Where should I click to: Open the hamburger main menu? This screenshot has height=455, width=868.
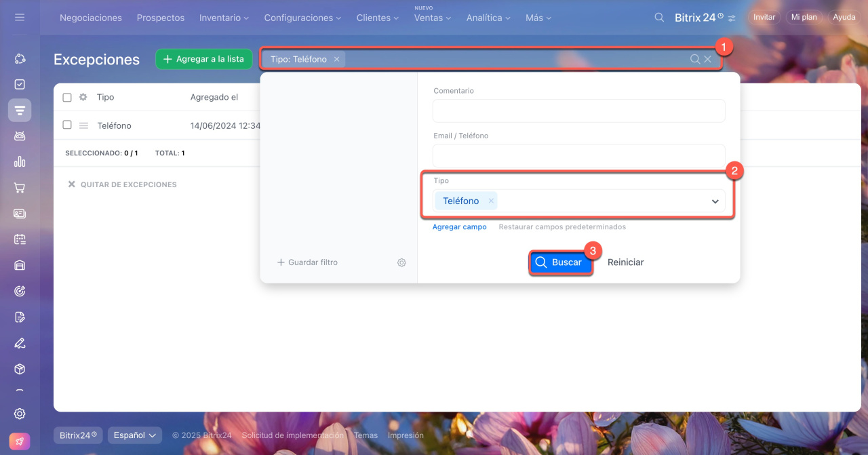(20, 17)
